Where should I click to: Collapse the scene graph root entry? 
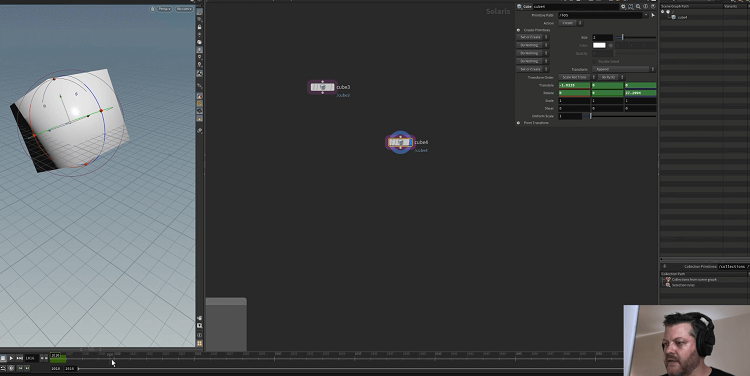pyautogui.click(x=663, y=12)
